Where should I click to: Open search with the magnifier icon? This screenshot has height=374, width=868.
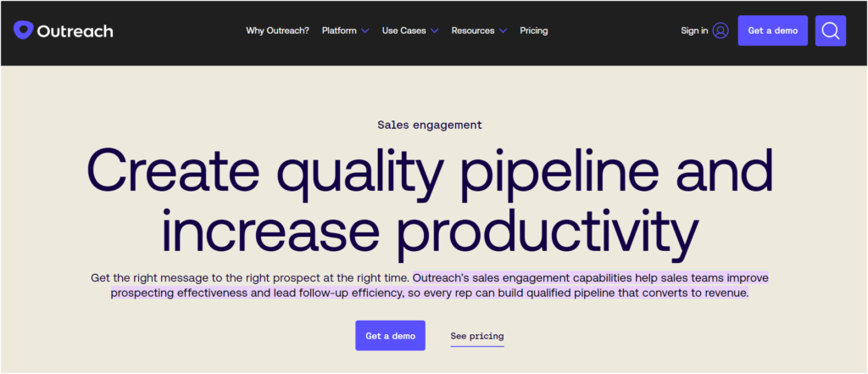click(831, 31)
